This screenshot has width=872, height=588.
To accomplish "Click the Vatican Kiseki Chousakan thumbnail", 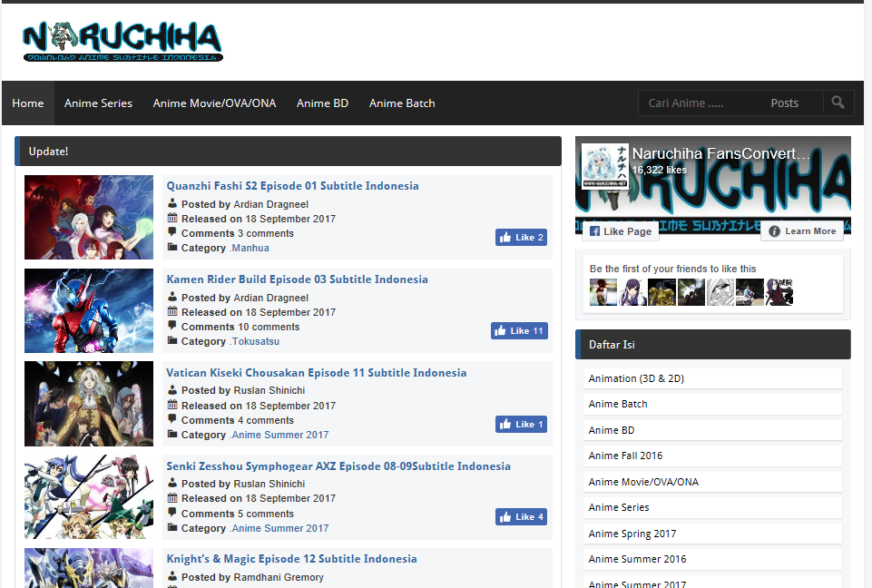I will point(89,404).
